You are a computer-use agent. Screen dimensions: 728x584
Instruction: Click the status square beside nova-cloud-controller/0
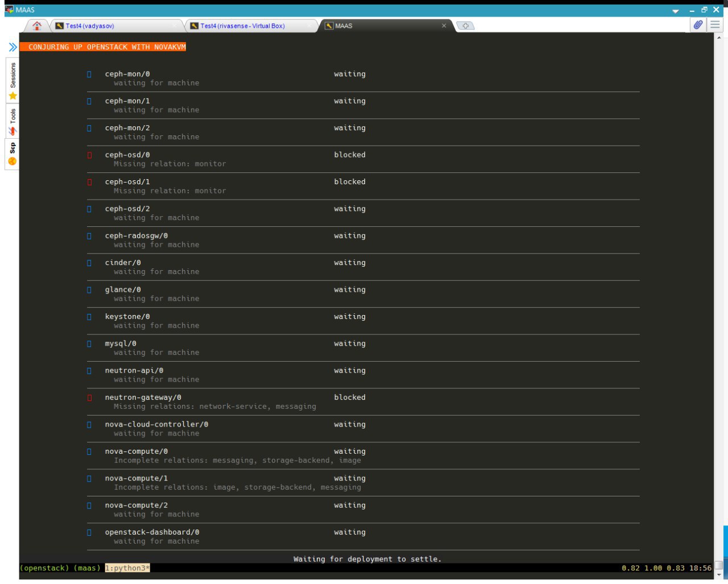click(89, 424)
